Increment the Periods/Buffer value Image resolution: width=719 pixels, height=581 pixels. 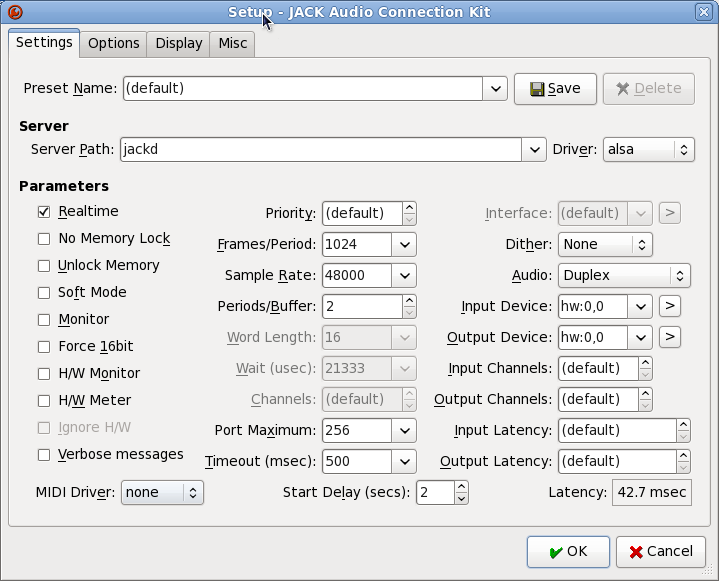pos(409,301)
